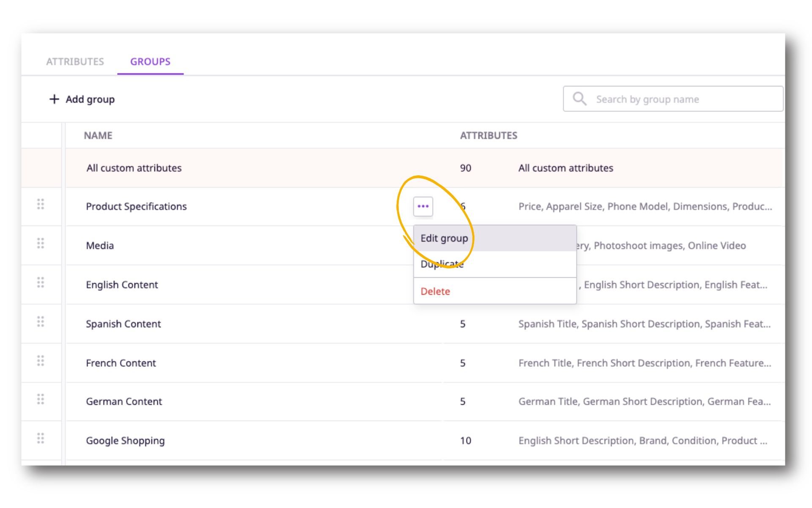Click Delete in the context menu
The image size is (812, 508).
click(435, 291)
